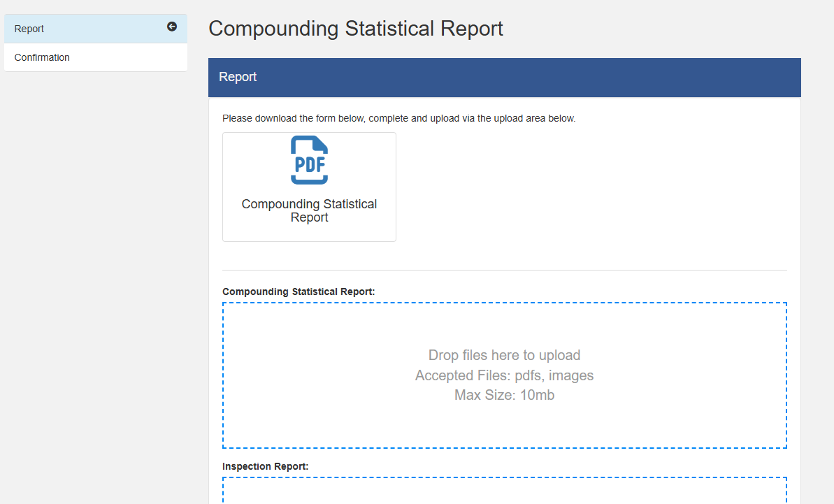Click the Compounding Statistical Report page heading

[355, 29]
